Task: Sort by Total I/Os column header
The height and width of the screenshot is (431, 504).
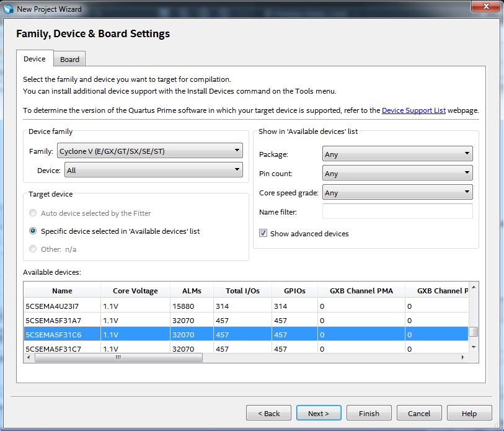Action: pyautogui.click(x=242, y=291)
